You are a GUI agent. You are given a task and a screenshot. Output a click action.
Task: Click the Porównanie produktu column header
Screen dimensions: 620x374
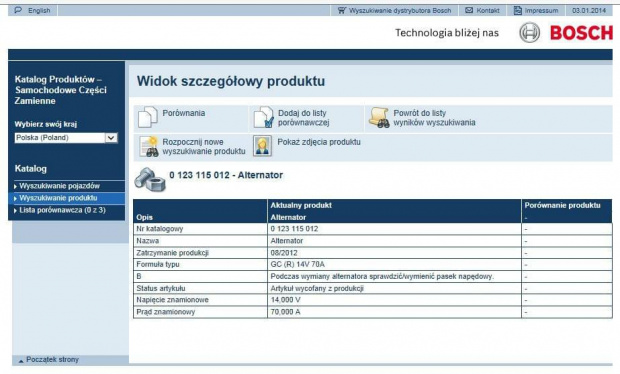(x=562, y=205)
